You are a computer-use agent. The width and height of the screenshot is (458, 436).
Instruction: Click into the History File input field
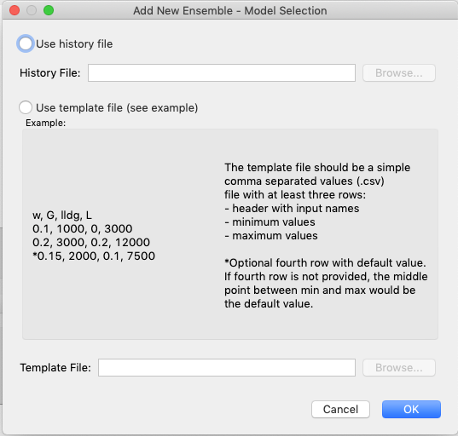pyautogui.click(x=222, y=73)
